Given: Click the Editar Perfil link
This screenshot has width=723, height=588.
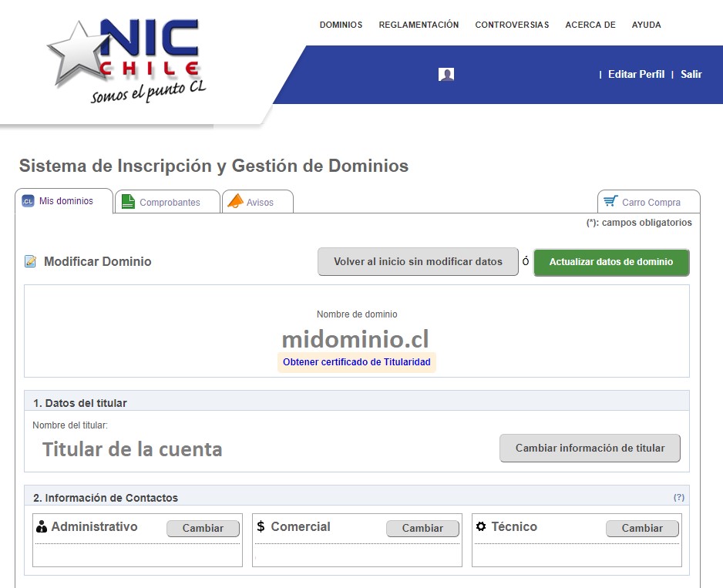Looking at the screenshot, I should click(x=636, y=74).
